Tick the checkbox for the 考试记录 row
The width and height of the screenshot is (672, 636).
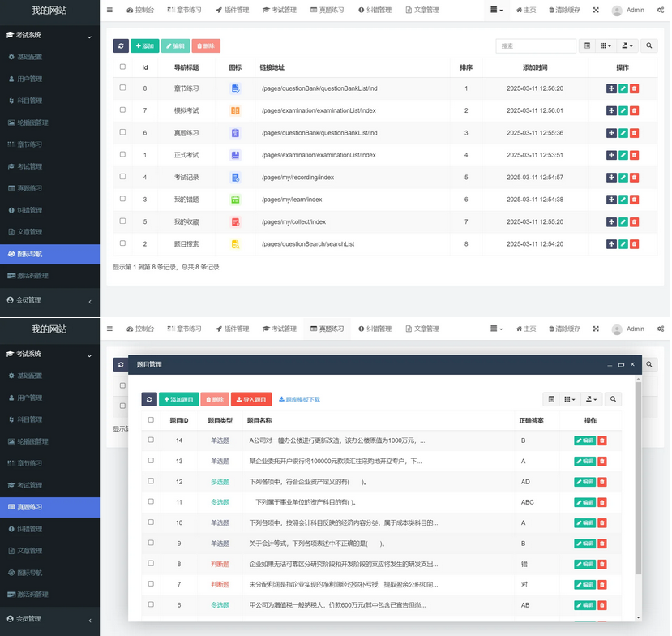click(122, 177)
